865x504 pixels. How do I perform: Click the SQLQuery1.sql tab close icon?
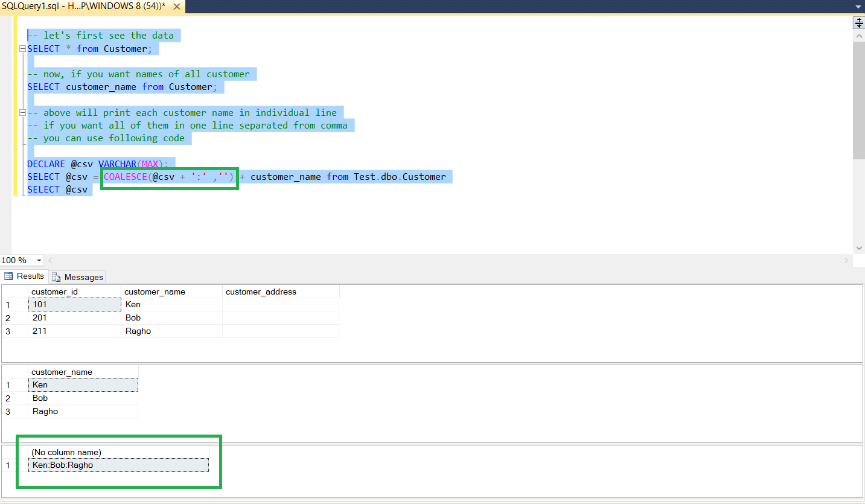[176, 7]
